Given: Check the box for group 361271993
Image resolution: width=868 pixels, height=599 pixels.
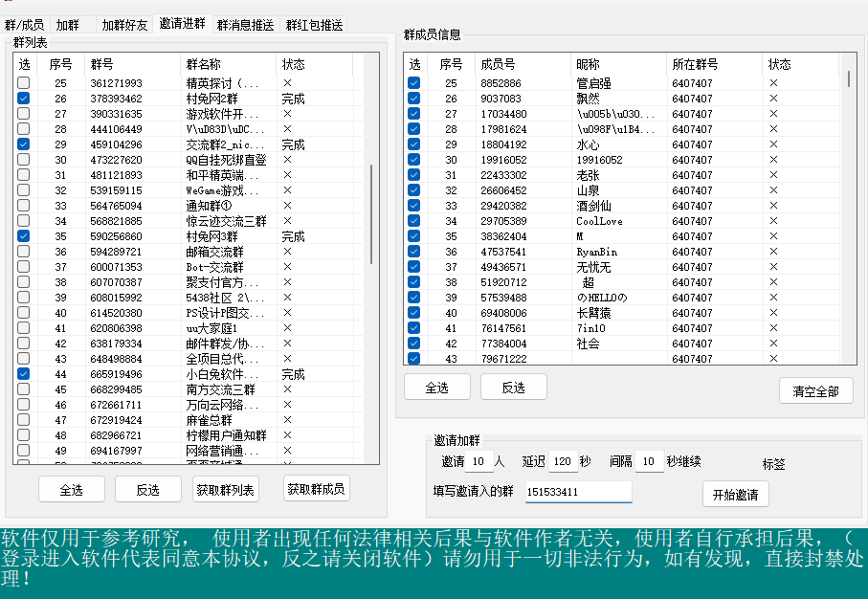Looking at the screenshot, I should 24,83.
